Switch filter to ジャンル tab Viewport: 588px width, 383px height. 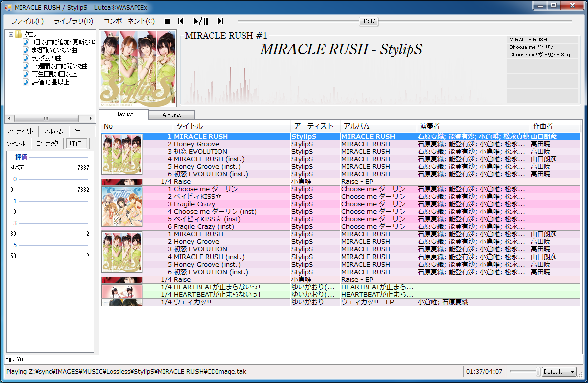coord(16,143)
